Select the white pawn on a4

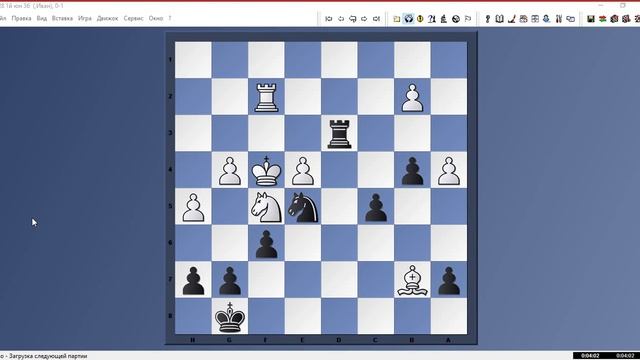[x=449, y=171]
